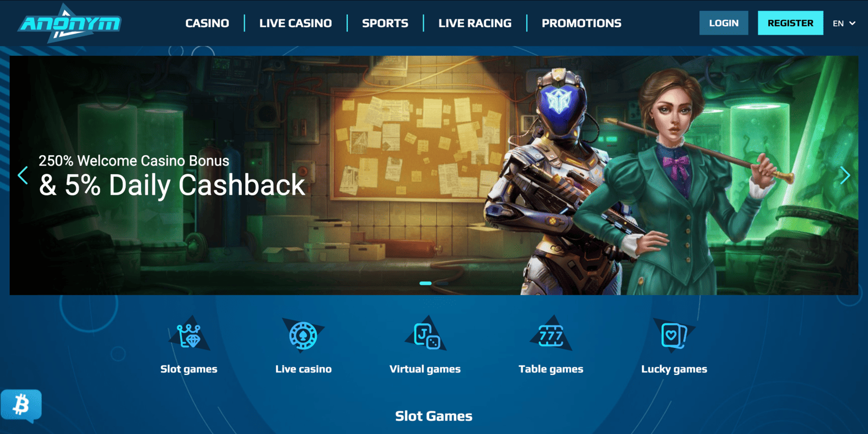Viewport: 868px width, 434px height.
Task: Go to the previous banner slide arrow
Action: [x=23, y=175]
